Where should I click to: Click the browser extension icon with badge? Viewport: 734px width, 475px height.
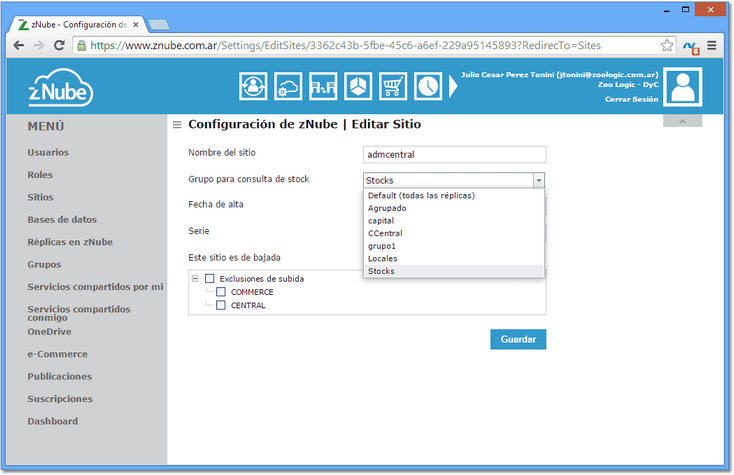691,47
